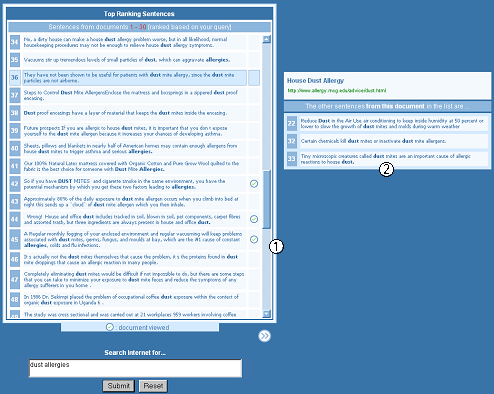The image size is (494, 394).
Task: Open sentence 'Sheets, pillows and blankets'
Action: (134, 148)
